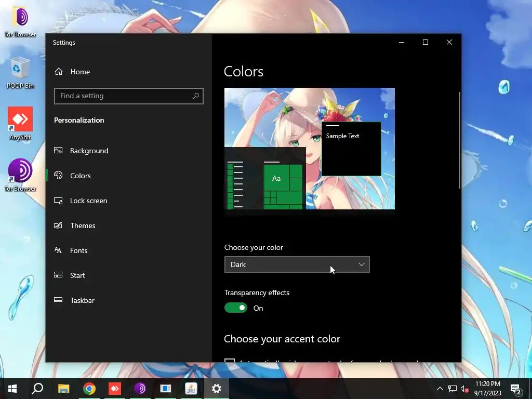The image size is (532, 399).
Task: Select the Tor Browser shortcut with arrow overlay
Action: tap(20, 175)
